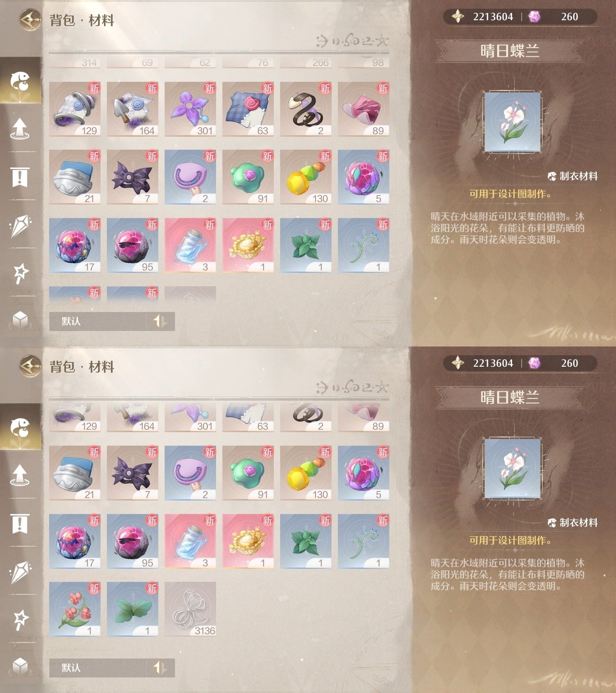Open the crystal shard tab in the upper sidebar

coord(20,225)
